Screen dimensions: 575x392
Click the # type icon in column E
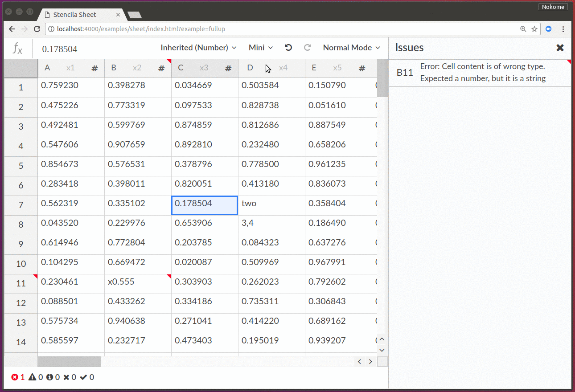[362, 68]
